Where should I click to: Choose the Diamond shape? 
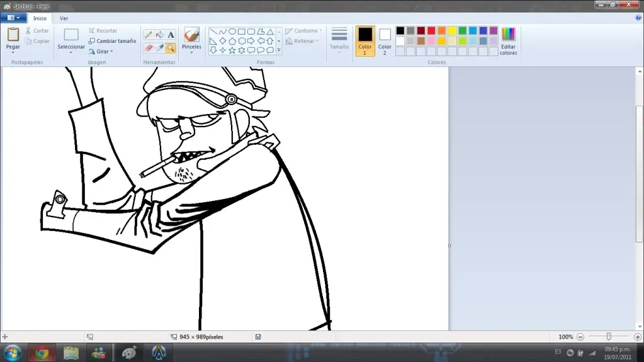223,41
